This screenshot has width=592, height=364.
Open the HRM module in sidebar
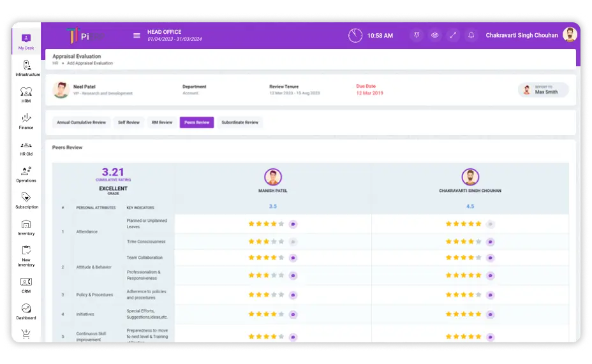click(26, 94)
